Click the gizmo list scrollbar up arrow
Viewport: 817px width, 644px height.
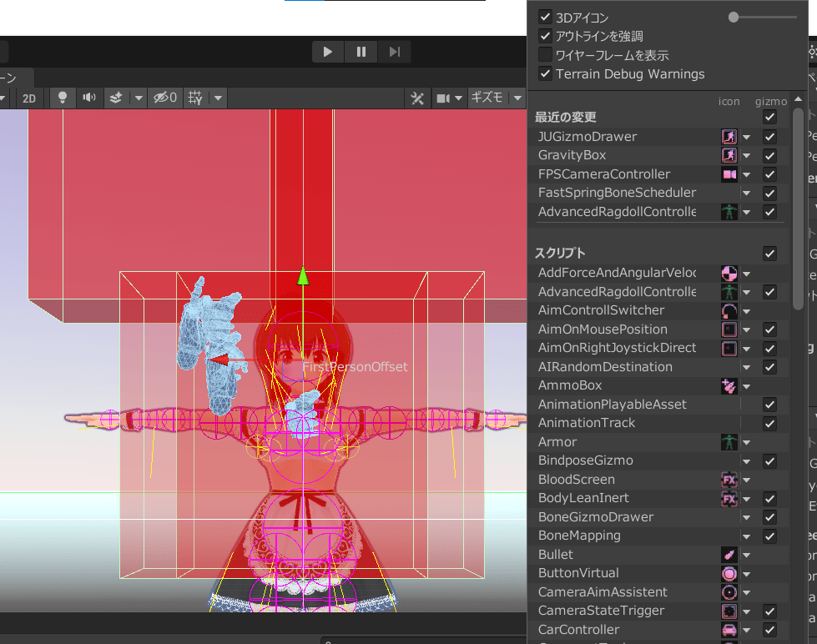point(799,98)
